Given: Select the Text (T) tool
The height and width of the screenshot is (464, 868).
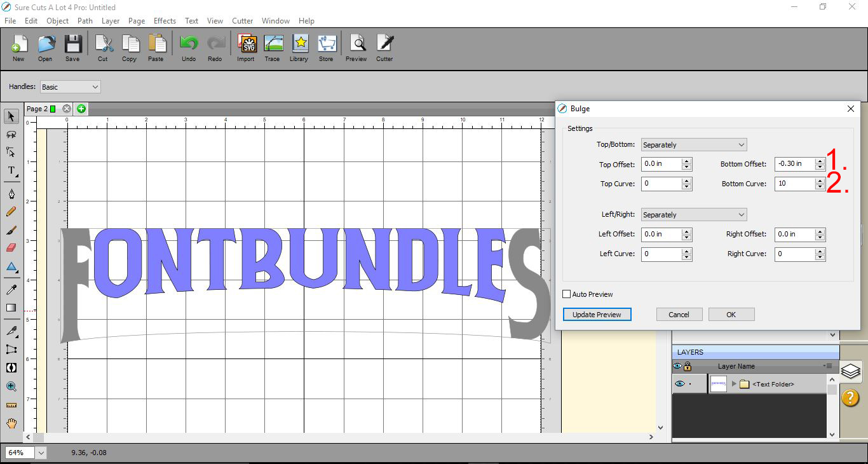Looking at the screenshot, I should click(x=11, y=170).
